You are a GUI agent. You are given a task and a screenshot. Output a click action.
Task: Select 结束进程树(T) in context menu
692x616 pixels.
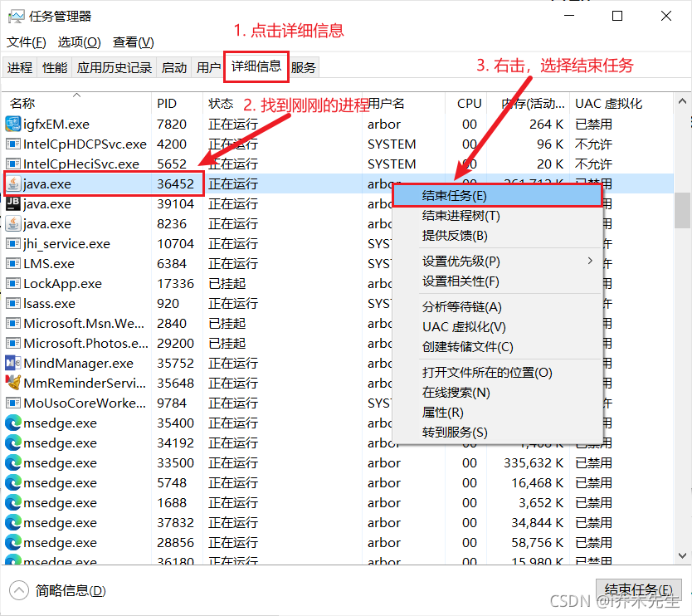pos(461,216)
